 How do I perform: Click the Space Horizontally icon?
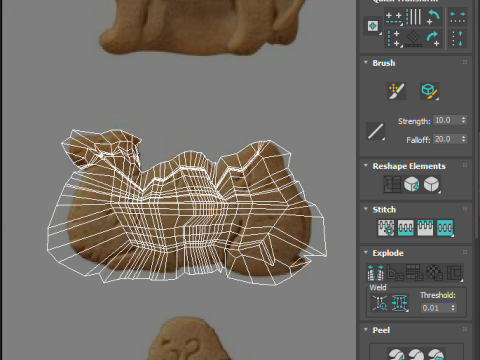click(x=457, y=17)
